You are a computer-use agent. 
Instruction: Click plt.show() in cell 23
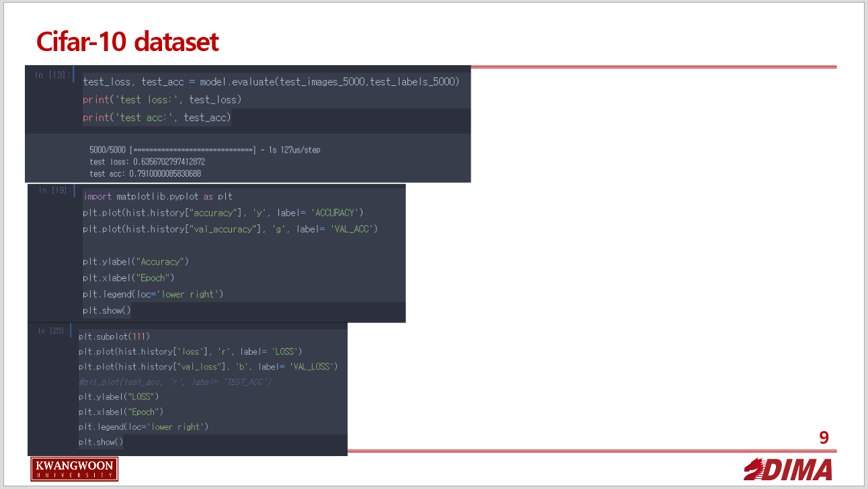click(102, 441)
